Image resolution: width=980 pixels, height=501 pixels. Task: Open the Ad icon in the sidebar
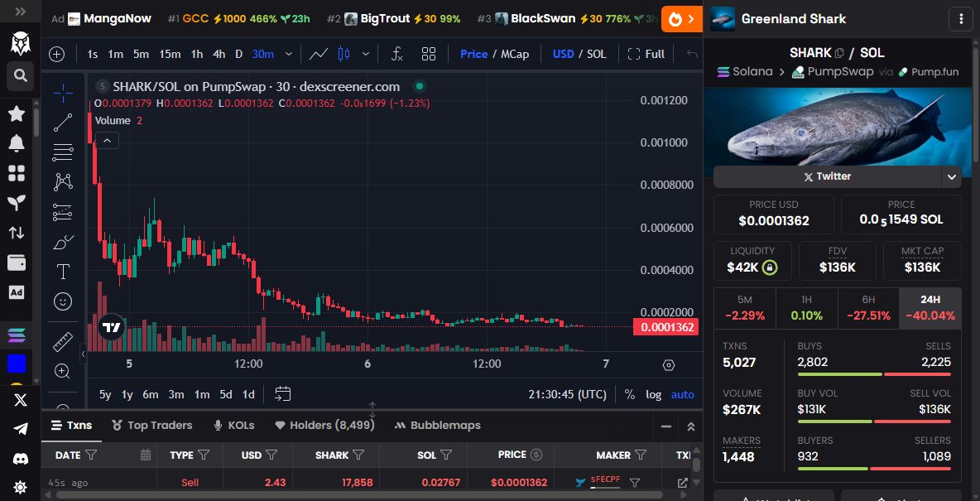[17, 292]
